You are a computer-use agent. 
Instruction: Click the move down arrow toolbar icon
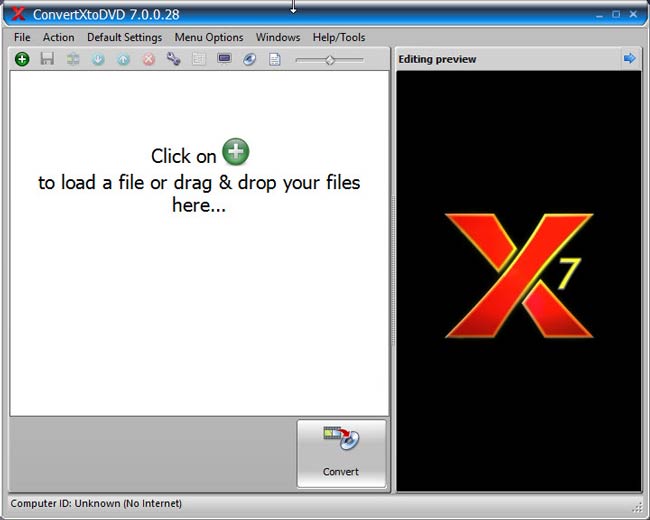click(98, 60)
